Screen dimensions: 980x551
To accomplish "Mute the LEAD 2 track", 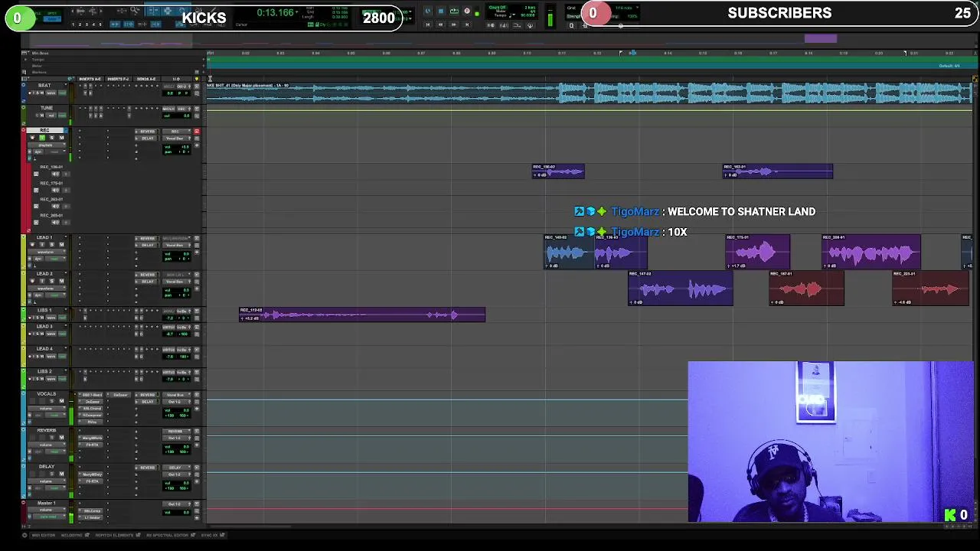I will [62, 281].
